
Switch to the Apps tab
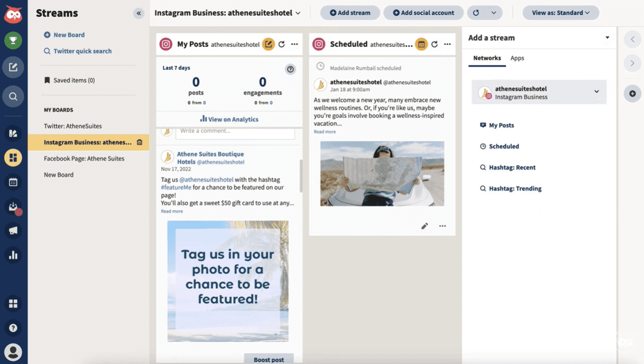click(x=517, y=58)
